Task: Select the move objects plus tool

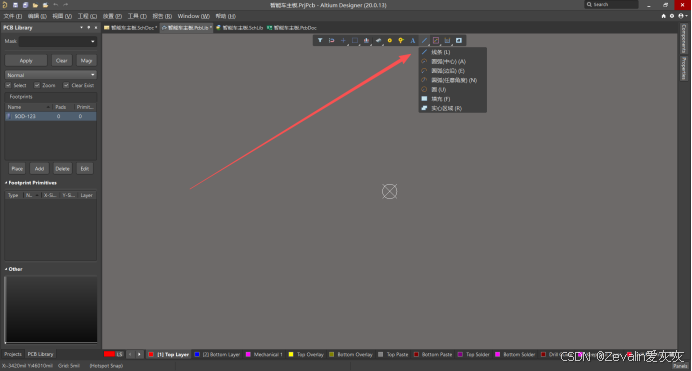Action: click(343, 41)
